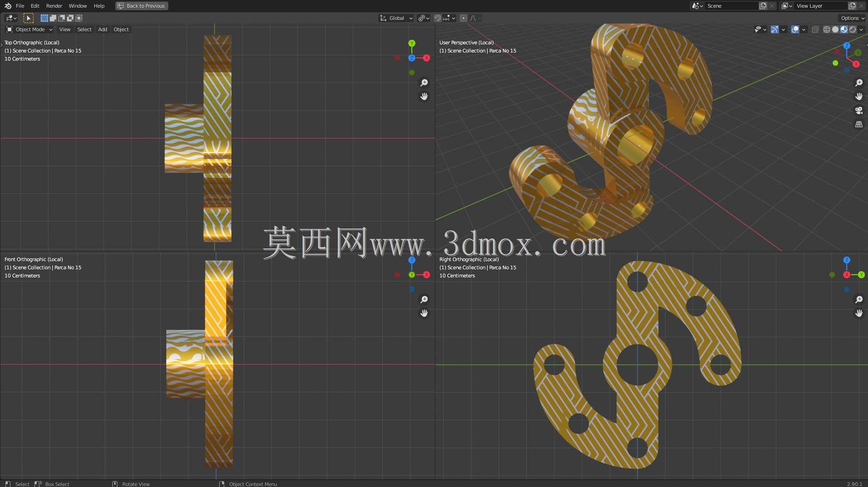The image size is (868, 487).
Task: Open the Scene browse dropdown
Action: pyautogui.click(x=698, y=6)
